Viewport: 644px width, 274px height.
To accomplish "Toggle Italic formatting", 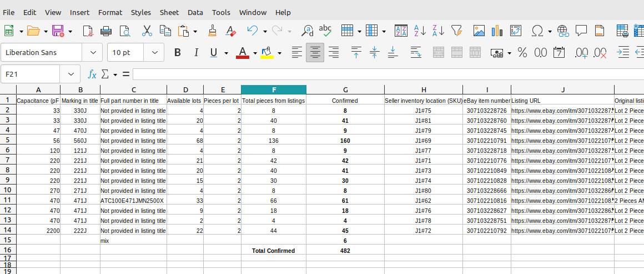I will pyautogui.click(x=196, y=53).
